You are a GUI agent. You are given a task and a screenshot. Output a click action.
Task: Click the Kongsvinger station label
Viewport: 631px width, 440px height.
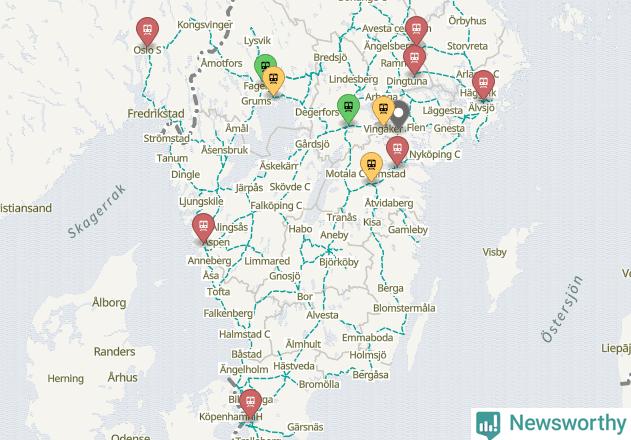(x=205, y=25)
